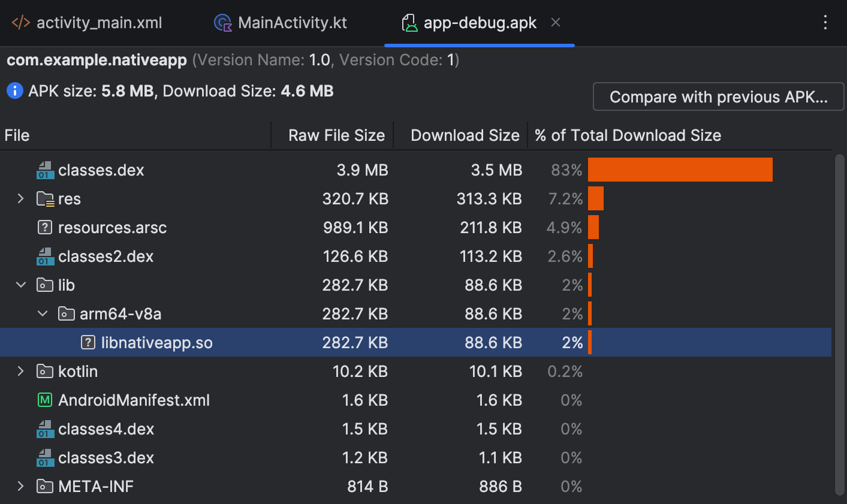Viewport: 847px width, 504px height.
Task: Open the tab options three-dot menu
Action: point(825,23)
